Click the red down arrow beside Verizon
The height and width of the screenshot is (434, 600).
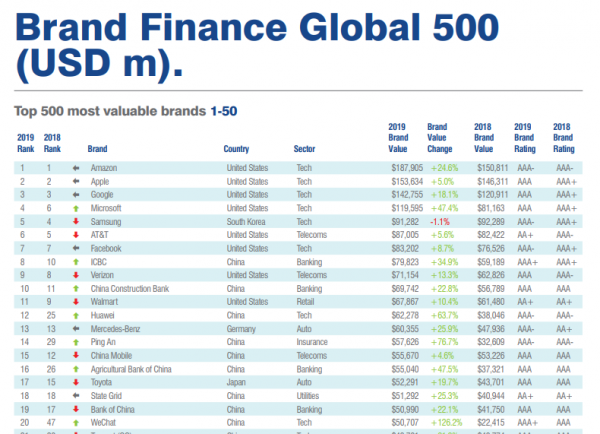[x=76, y=275]
